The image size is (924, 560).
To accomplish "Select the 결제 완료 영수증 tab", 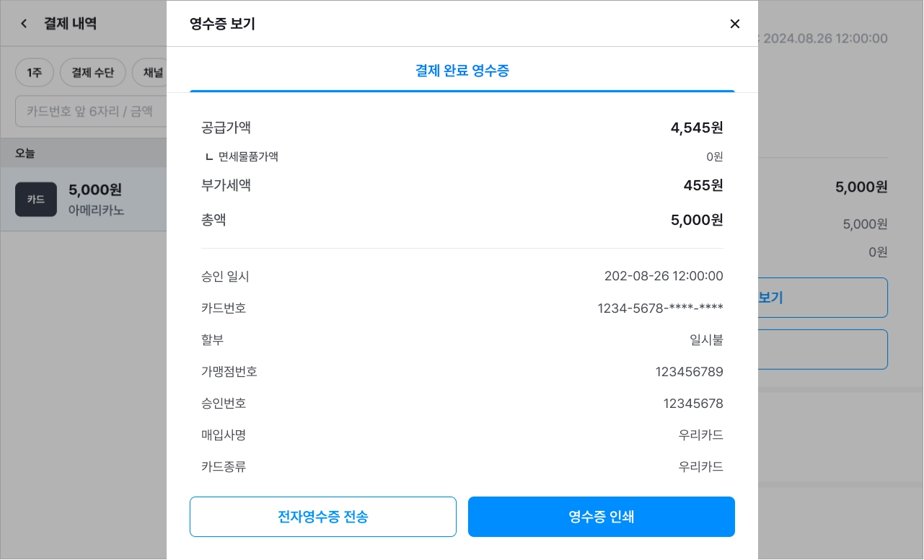I will click(x=462, y=71).
